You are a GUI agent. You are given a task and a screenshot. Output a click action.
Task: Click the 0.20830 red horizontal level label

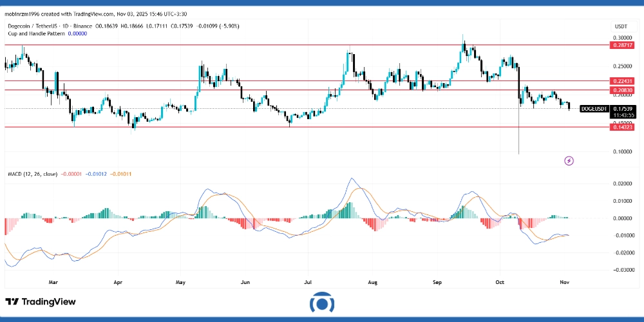pyautogui.click(x=621, y=90)
